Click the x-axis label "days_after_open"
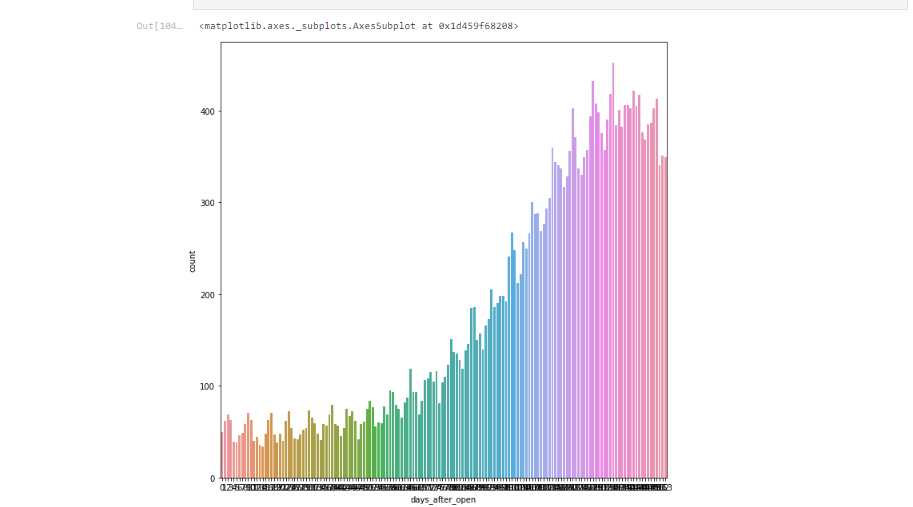This screenshot has width=913, height=507. pyautogui.click(x=443, y=500)
